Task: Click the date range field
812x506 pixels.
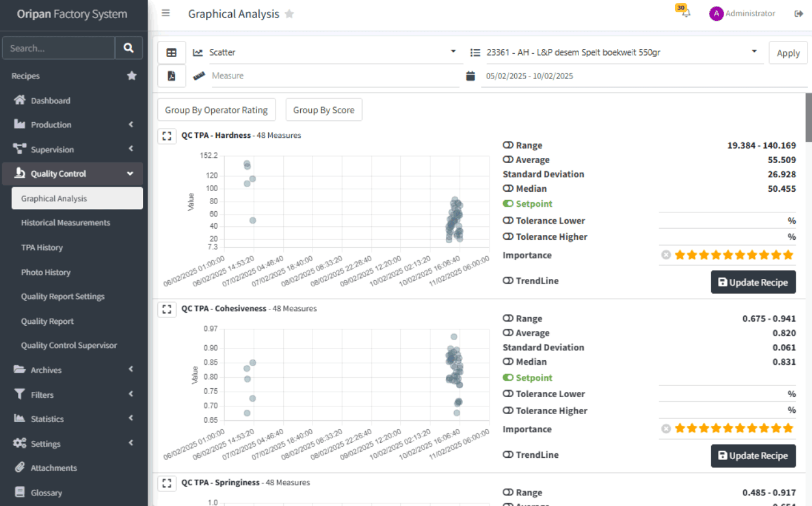Action: pos(529,76)
